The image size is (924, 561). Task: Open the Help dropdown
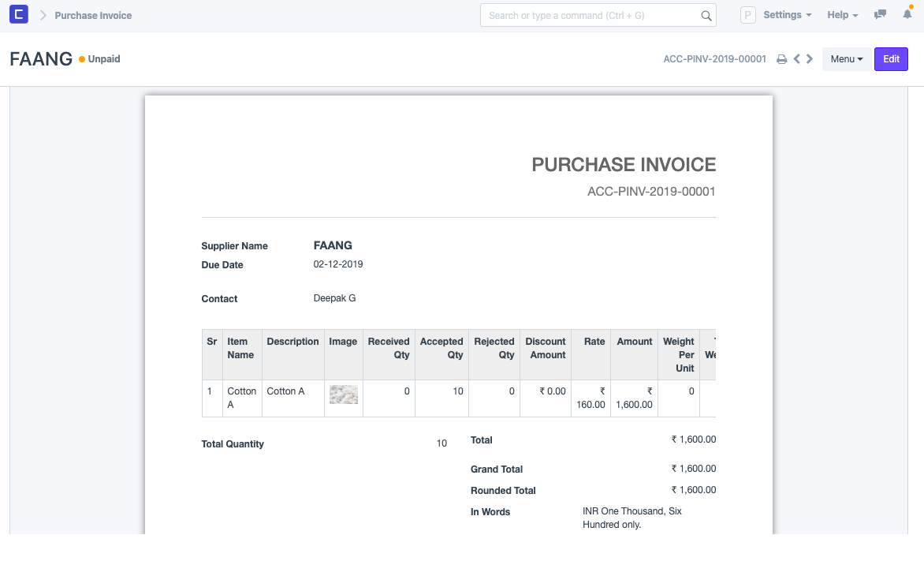842,15
